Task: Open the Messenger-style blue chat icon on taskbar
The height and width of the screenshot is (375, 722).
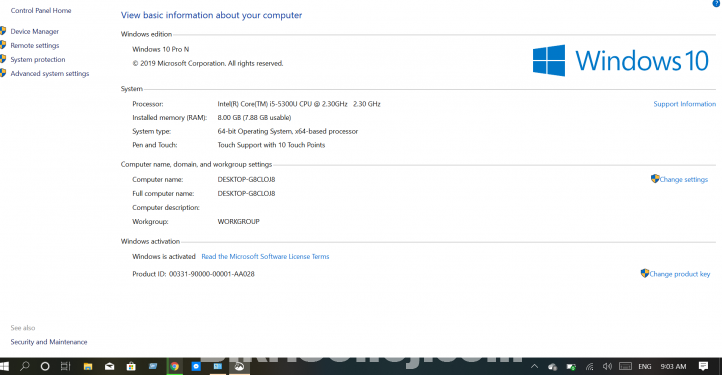Action: pyautogui.click(x=196, y=367)
